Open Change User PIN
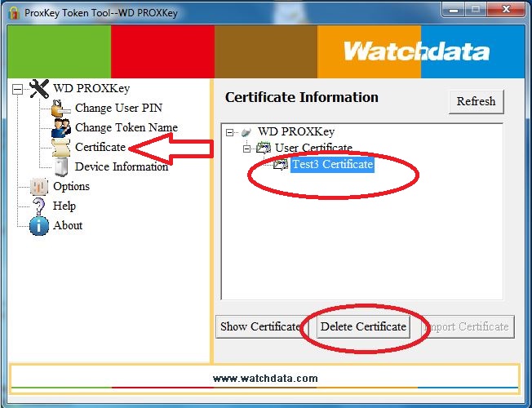Viewport: 532px width, 408px height. tap(118, 108)
